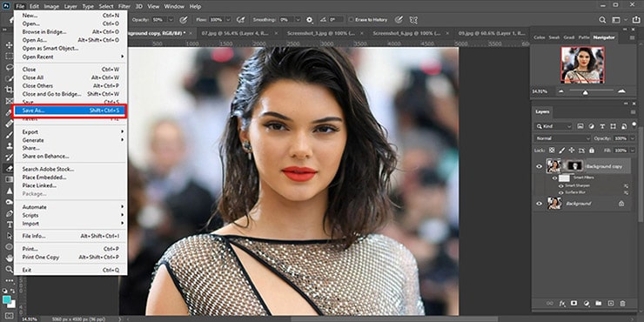Expand the Open Recent submenu
This screenshot has width=644, height=322.
pyautogui.click(x=70, y=57)
